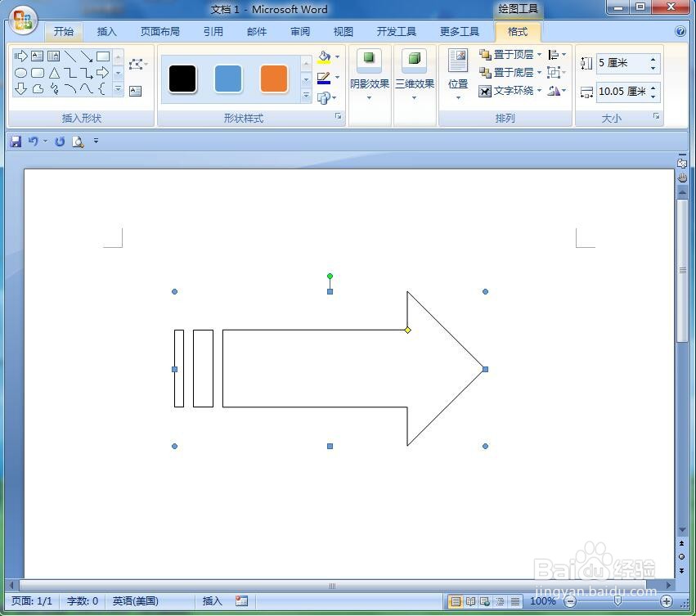Select the vertical text box shape
696x616 pixels.
[53, 56]
